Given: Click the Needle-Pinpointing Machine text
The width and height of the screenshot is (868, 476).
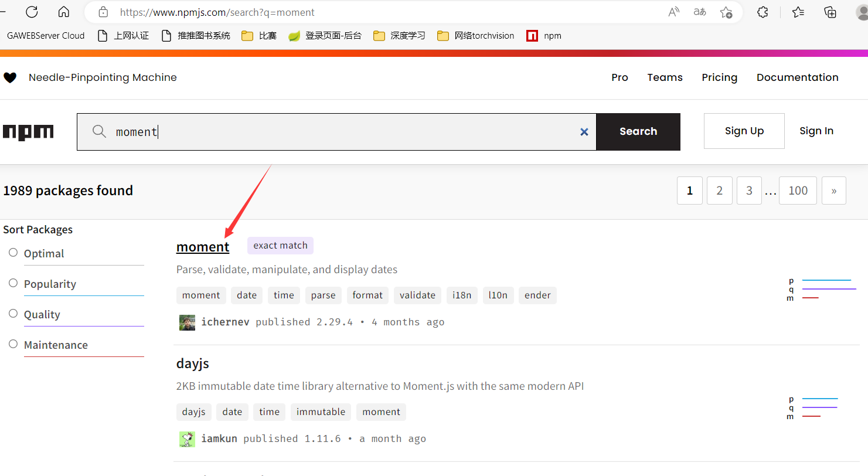Looking at the screenshot, I should click(103, 77).
